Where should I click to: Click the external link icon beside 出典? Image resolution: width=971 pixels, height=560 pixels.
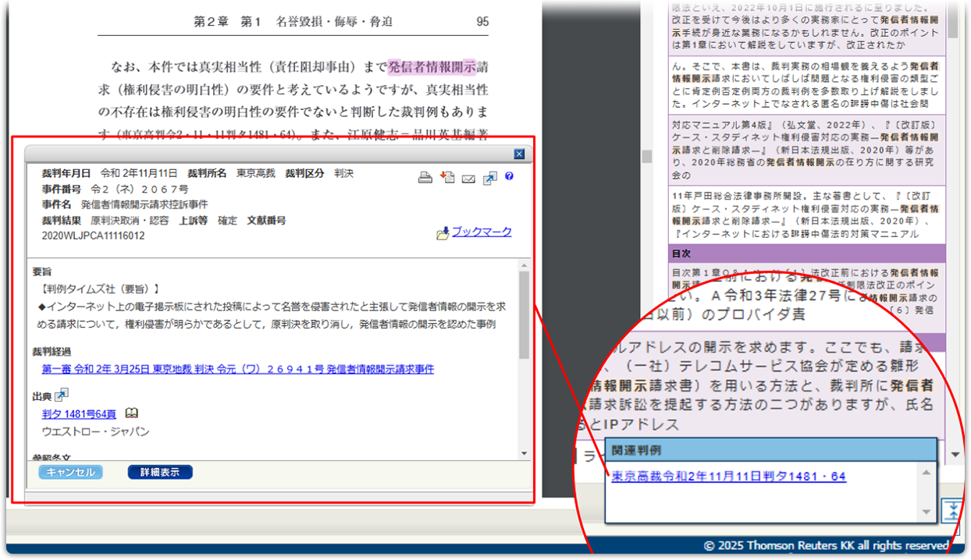(62, 395)
